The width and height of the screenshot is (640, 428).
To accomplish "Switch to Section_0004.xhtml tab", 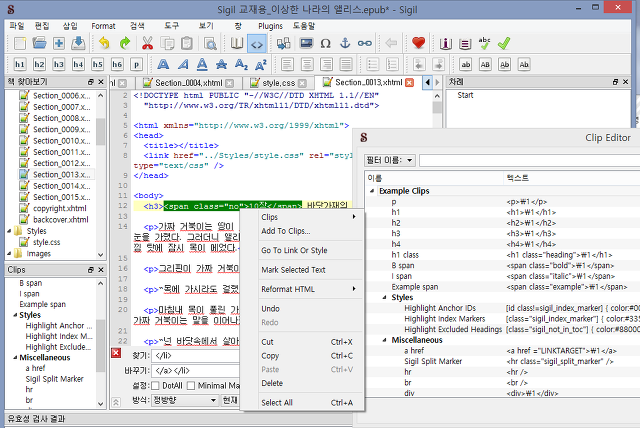I will click(188, 83).
